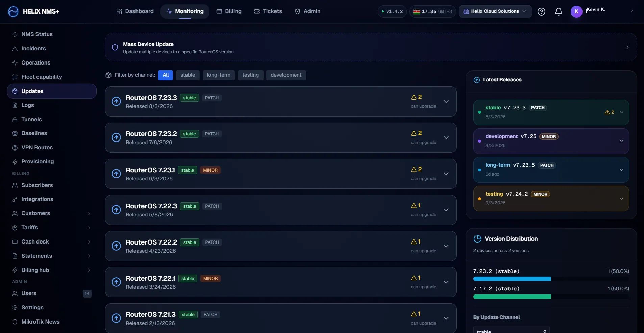Click the warning icon on RouterOS 7.23.3
The image size is (644, 333).
(x=414, y=97)
